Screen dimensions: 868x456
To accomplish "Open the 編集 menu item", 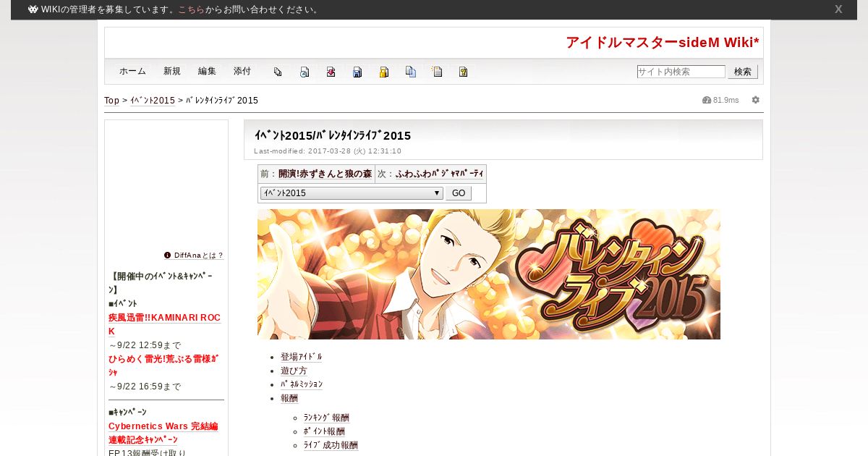I will click(x=207, y=72).
